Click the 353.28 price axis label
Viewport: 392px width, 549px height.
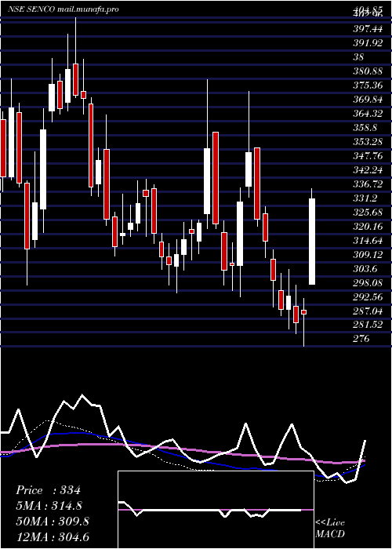pos(368,142)
